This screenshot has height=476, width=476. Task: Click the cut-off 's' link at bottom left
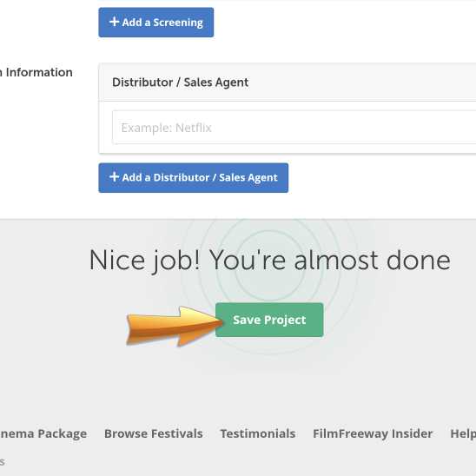click(2, 462)
